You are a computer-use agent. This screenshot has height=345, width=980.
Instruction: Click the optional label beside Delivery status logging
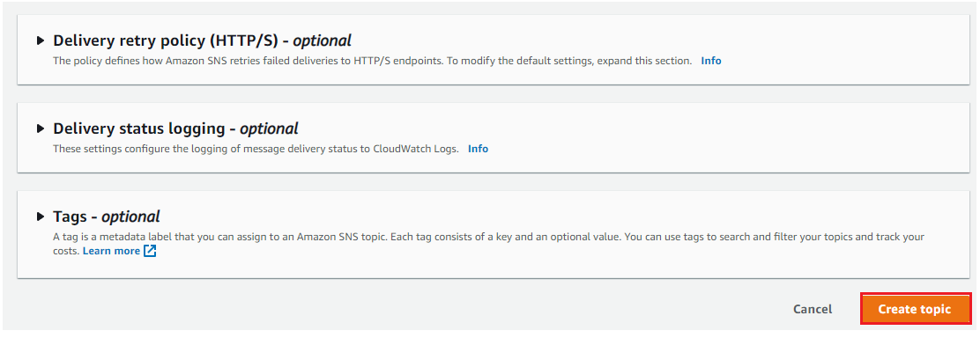(269, 129)
